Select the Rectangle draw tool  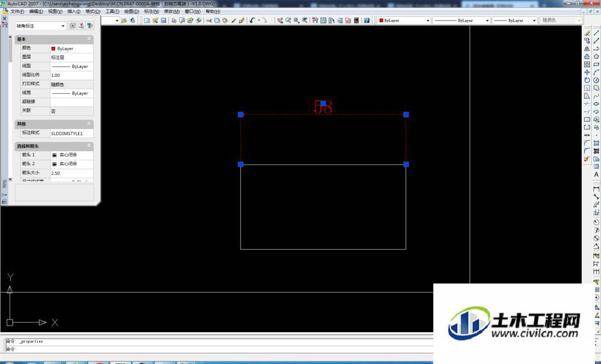(596, 64)
